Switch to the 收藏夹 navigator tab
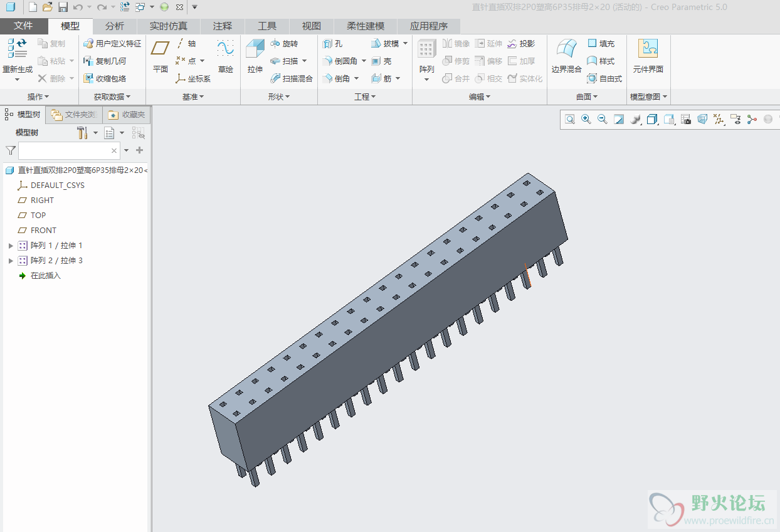This screenshot has height=532, width=780. click(x=127, y=115)
